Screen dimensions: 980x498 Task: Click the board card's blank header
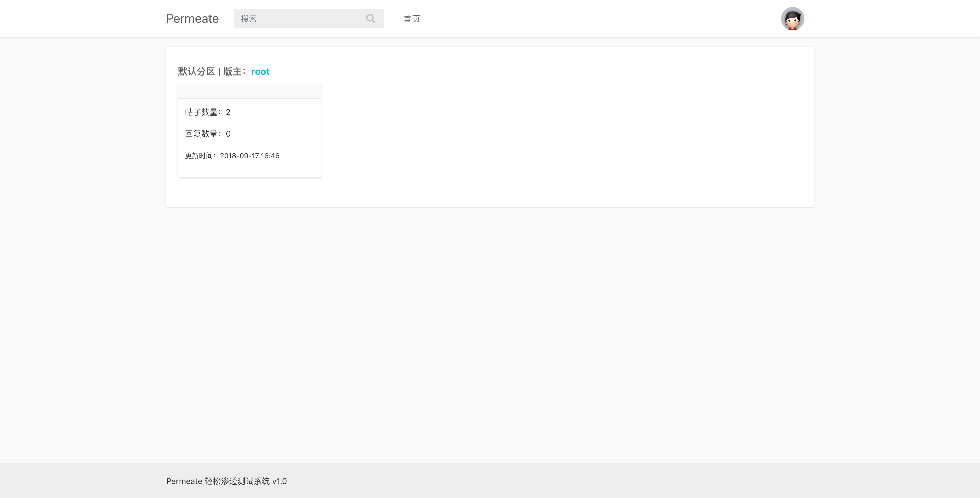(x=249, y=91)
